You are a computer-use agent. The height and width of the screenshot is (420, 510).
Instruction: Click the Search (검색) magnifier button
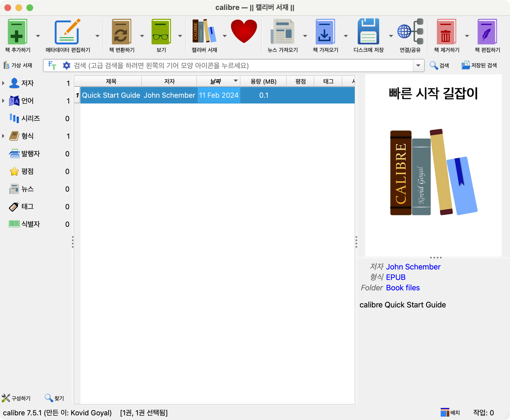coord(439,66)
